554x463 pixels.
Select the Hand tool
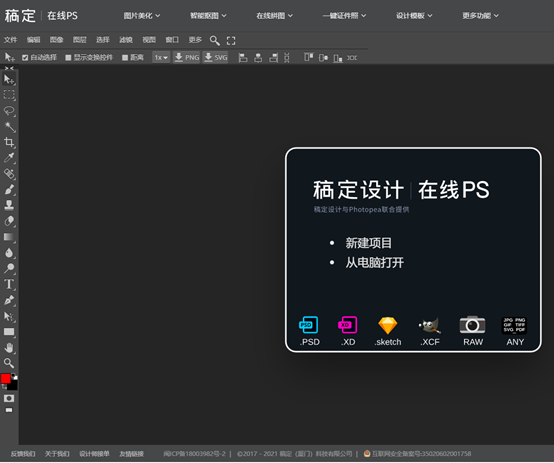pos(9,347)
